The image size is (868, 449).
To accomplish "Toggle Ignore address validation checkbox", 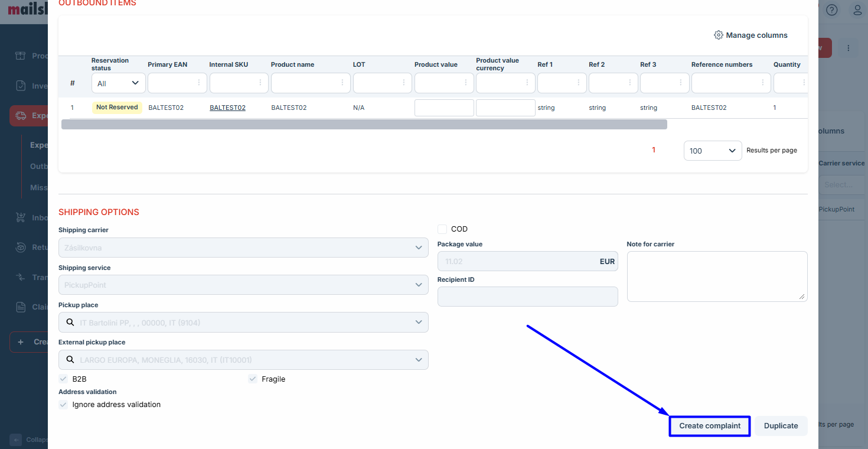I will pos(63,405).
